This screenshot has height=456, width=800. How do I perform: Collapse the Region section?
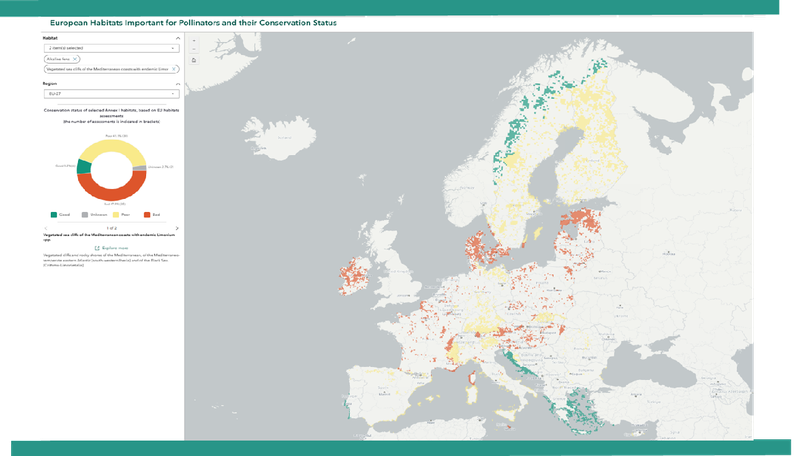point(177,84)
